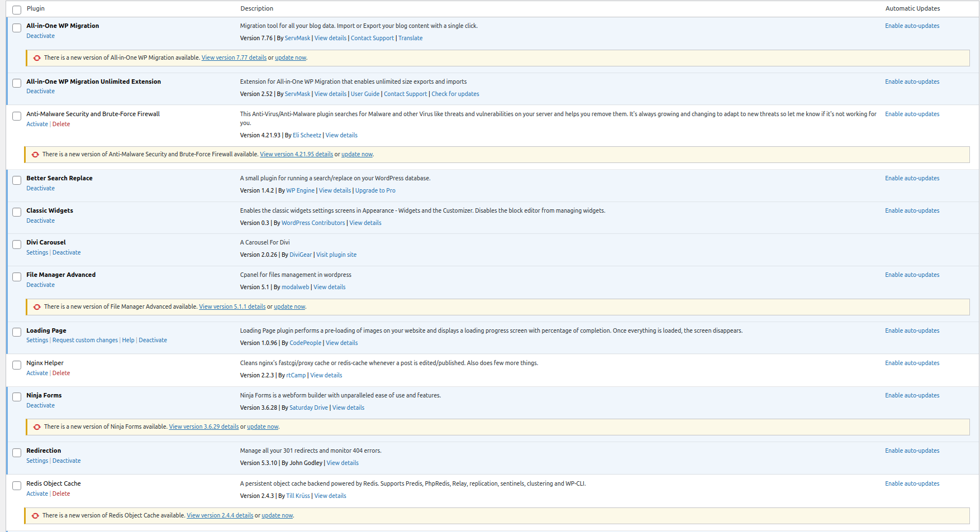Delete the Redis Object Cache plugin

[x=61, y=493]
